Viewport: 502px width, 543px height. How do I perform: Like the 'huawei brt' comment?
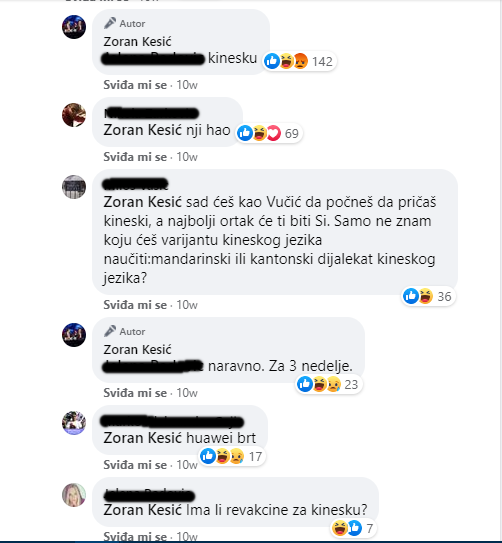point(135,465)
